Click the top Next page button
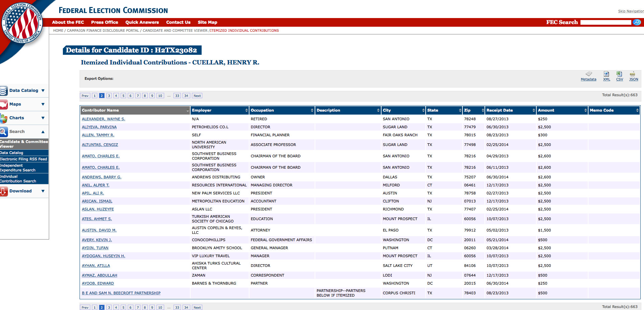The image size is (644, 310). click(197, 96)
